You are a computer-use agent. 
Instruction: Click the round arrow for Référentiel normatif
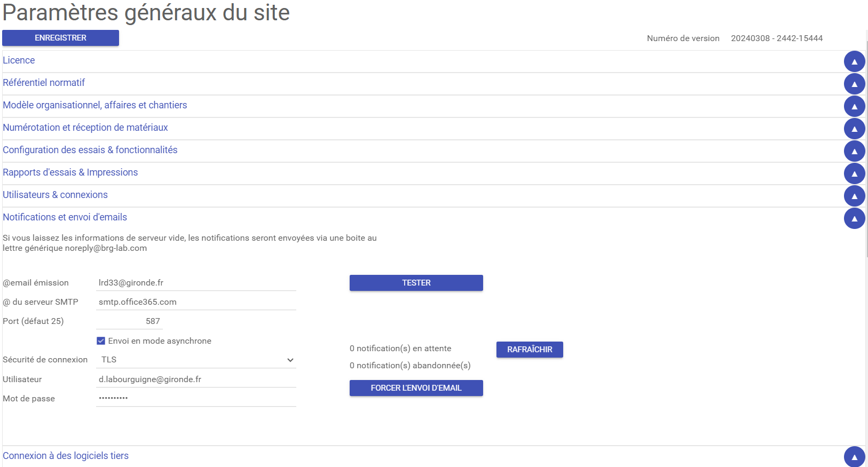click(854, 84)
